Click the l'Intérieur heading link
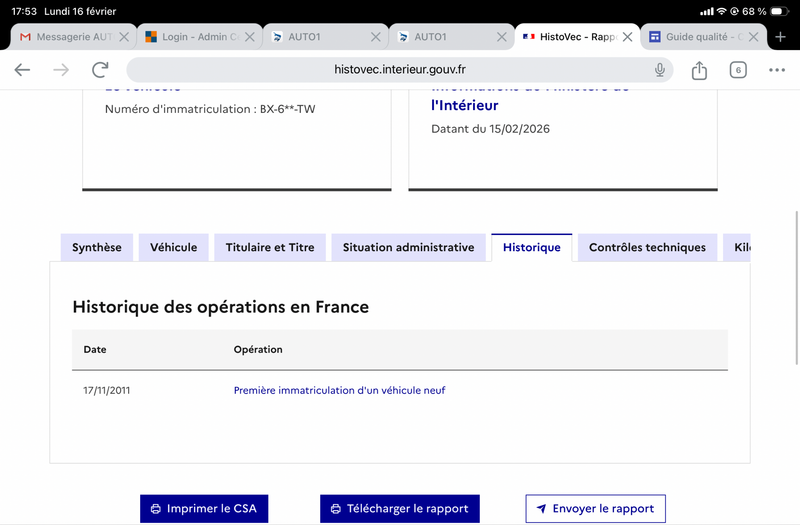This screenshot has height=525, width=800. click(464, 105)
